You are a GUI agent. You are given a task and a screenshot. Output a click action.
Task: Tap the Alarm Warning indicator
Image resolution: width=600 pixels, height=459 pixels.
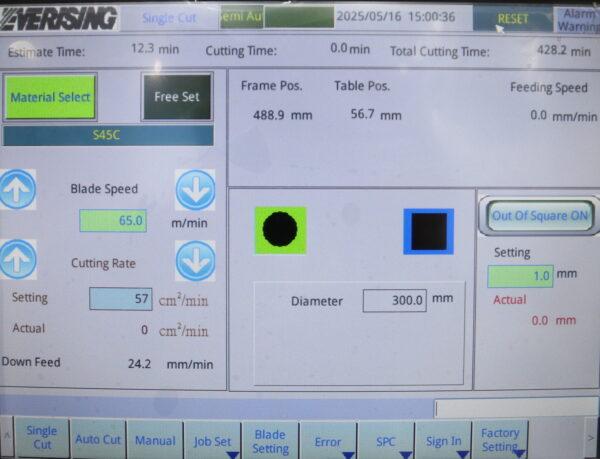point(577,20)
